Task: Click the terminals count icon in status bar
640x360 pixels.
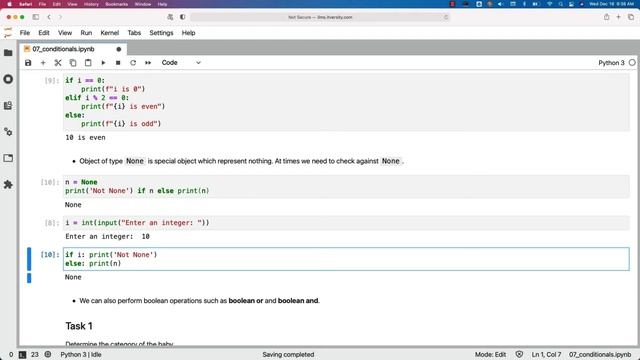Action: tap(22, 355)
